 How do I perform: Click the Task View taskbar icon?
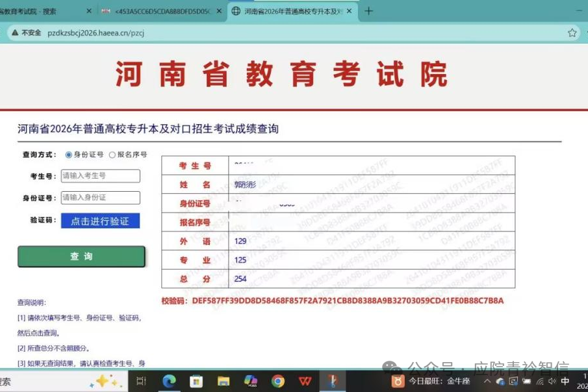(x=142, y=382)
